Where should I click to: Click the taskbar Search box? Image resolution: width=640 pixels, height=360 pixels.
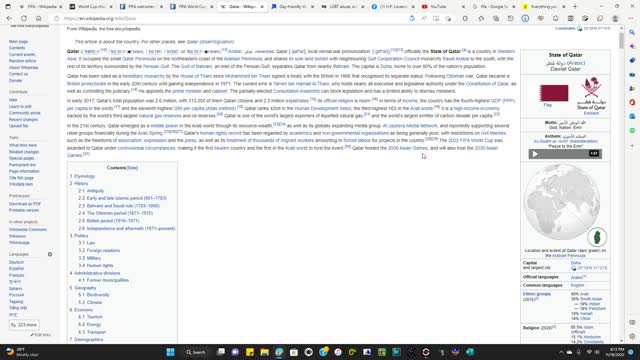[196, 352]
